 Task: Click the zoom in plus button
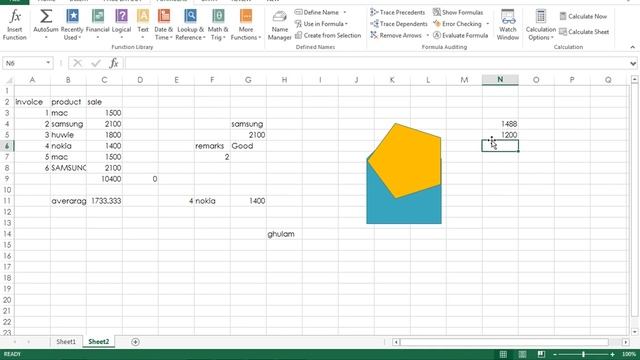[x=612, y=354]
